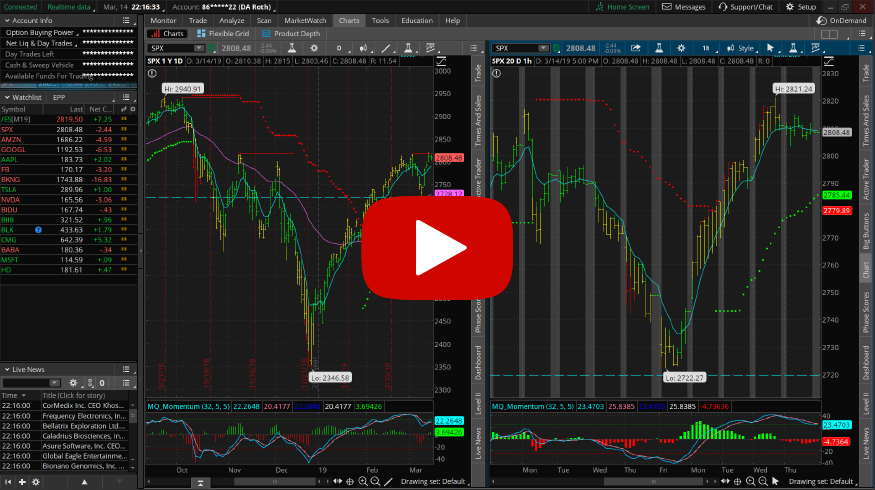Open the Trade tab
This screenshot has height=490, width=875.
pyautogui.click(x=198, y=21)
